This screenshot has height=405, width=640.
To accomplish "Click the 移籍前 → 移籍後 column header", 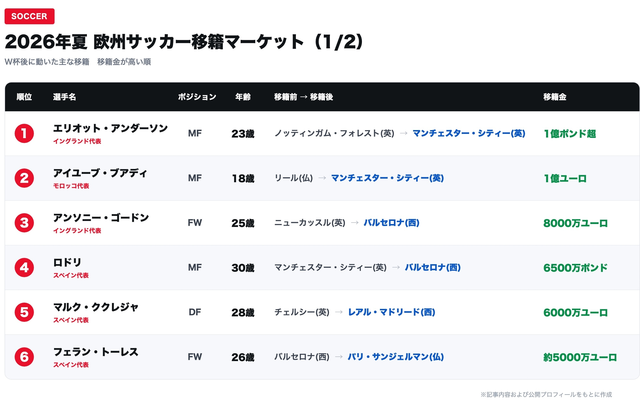I will tap(304, 97).
